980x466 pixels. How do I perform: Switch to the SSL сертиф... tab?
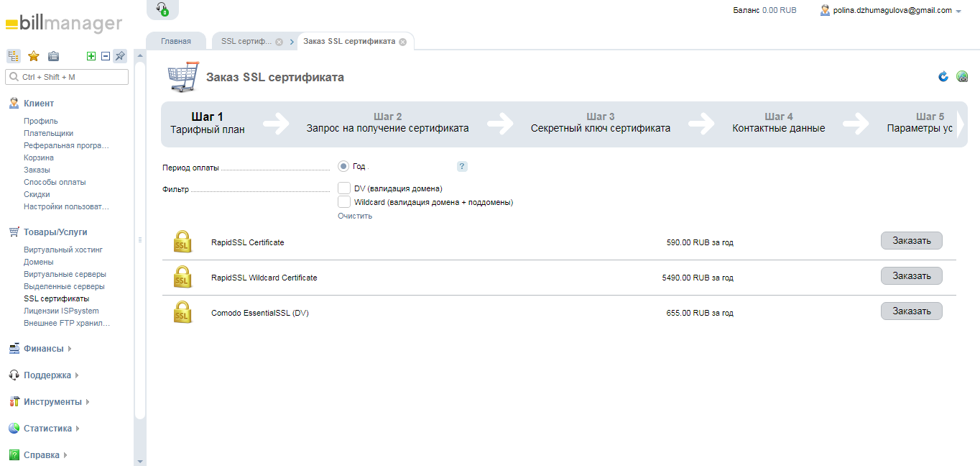coord(246,41)
